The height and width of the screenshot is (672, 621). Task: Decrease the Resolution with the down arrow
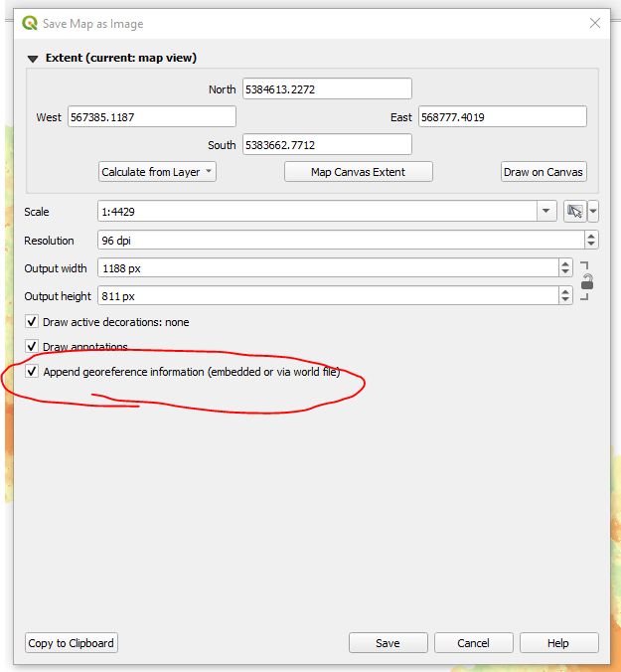click(x=591, y=245)
